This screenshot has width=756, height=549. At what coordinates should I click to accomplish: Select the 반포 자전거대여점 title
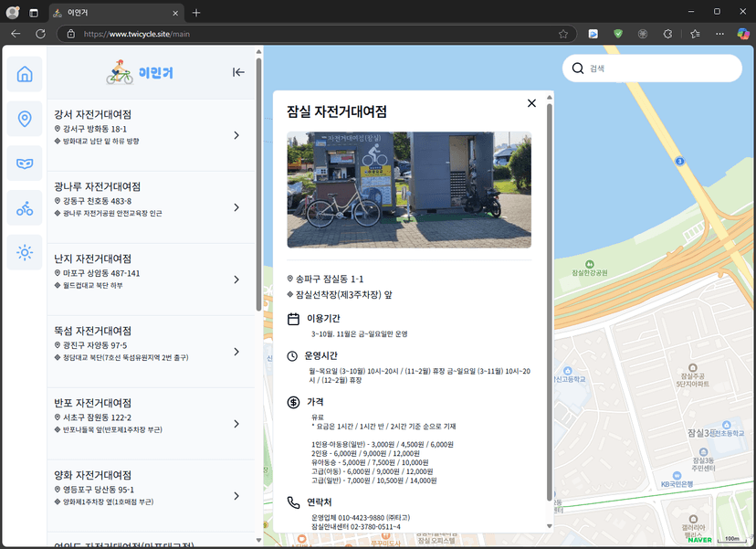(92, 403)
